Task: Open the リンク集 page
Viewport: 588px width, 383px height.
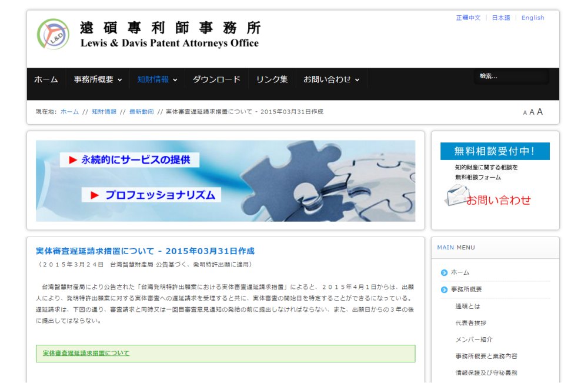Action: click(272, 79)
